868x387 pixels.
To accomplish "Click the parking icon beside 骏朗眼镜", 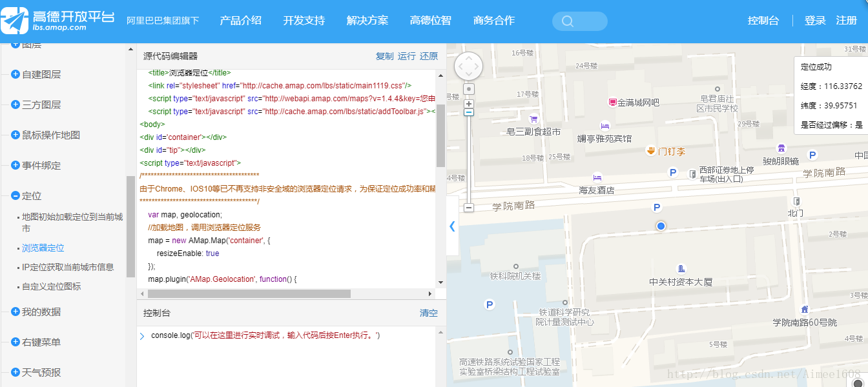I will 813,155.
